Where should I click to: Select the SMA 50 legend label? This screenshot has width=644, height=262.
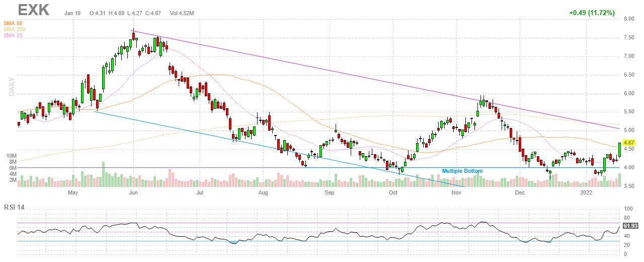tap(12, 23)
